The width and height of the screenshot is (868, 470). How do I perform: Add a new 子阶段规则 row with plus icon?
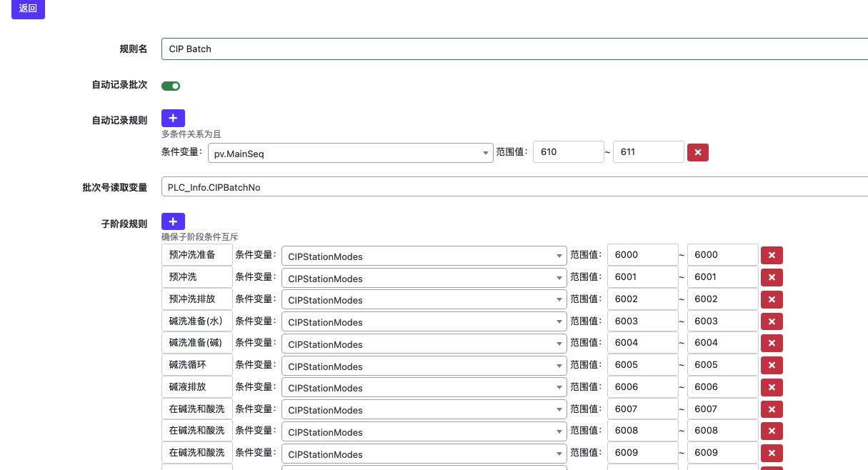pyautogui.click(x=173, y=221)
